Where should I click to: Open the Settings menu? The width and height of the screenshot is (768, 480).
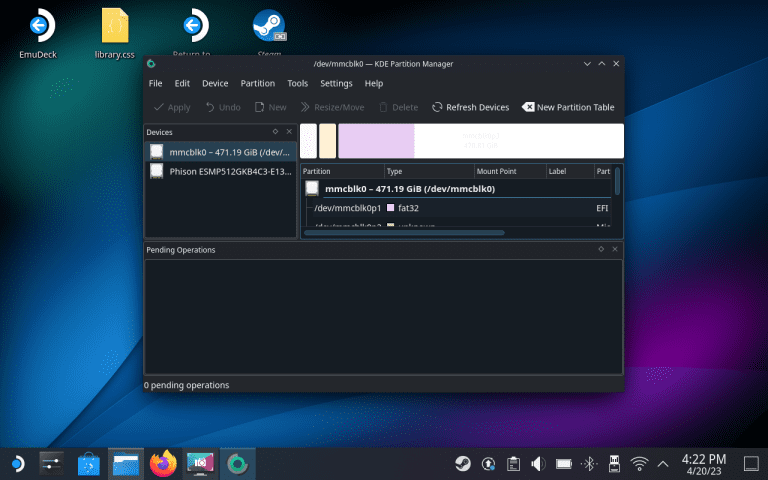[x=336, y=84]
